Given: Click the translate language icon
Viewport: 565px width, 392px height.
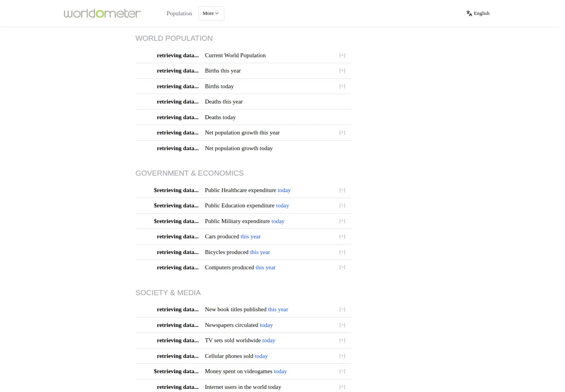Looking at the screenshot, I should 469,13.
